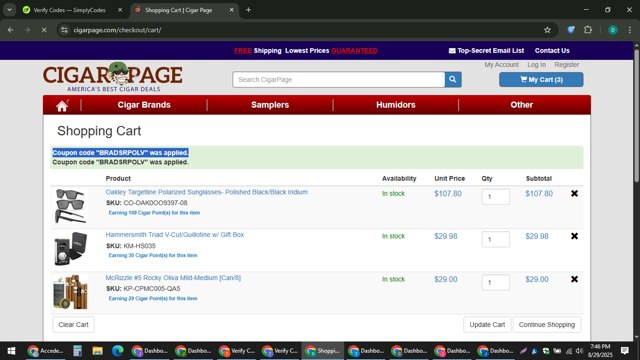The width and height of the screenshot is (640, 360).
Task: Click the search magnifier button
Action: [453, 80]
